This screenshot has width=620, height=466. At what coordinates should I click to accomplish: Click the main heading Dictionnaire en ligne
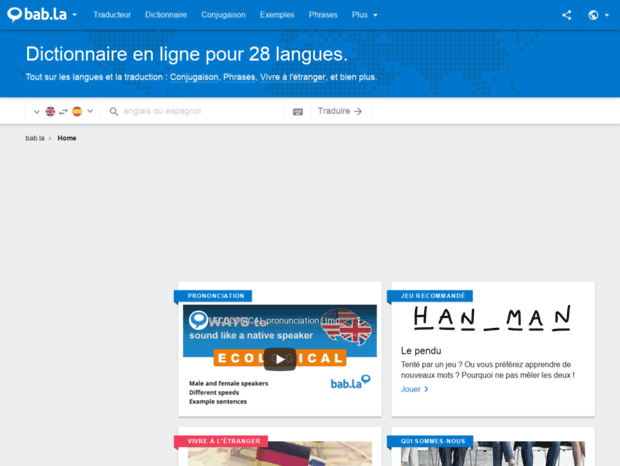187,54
